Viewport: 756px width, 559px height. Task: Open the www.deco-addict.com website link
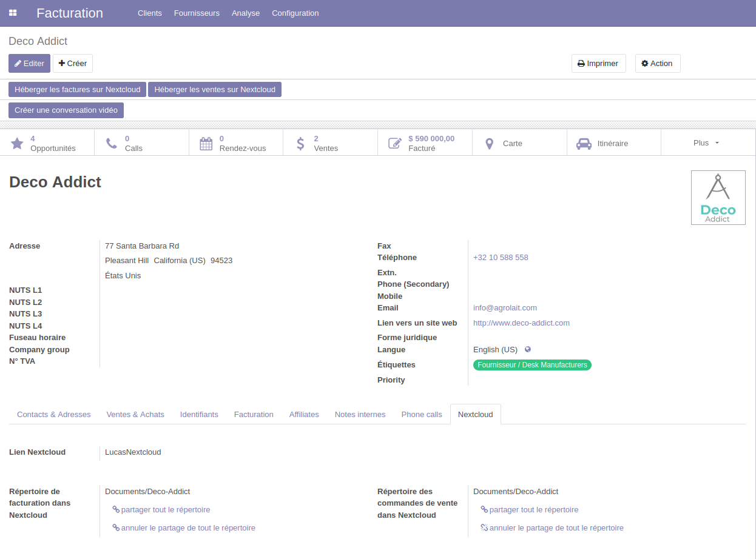521,323
